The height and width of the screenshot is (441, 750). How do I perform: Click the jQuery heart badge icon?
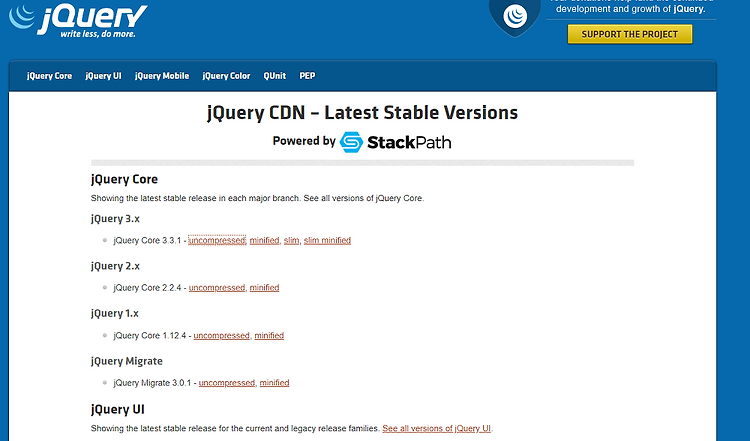(x=515, y=17)
